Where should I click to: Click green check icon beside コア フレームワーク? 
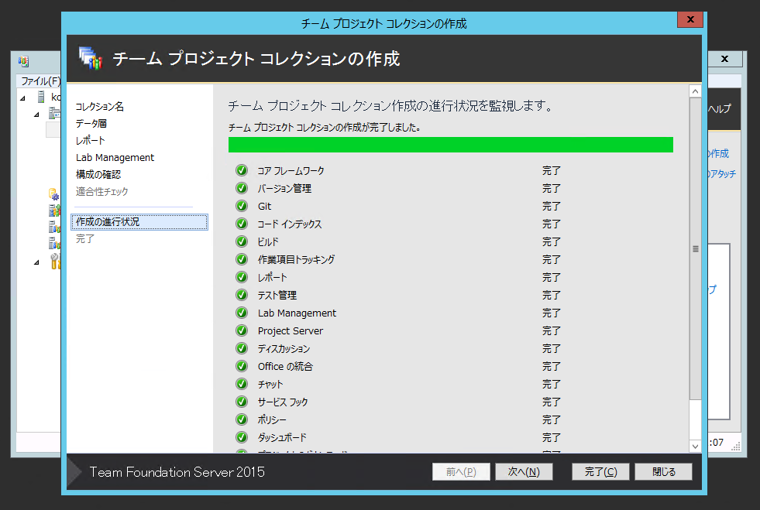pos(241,170)
